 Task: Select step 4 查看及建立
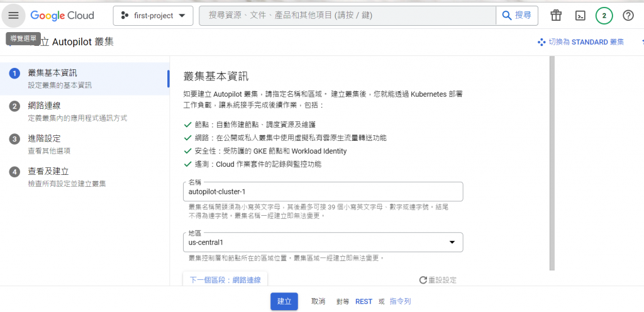(x=85, y=177)
